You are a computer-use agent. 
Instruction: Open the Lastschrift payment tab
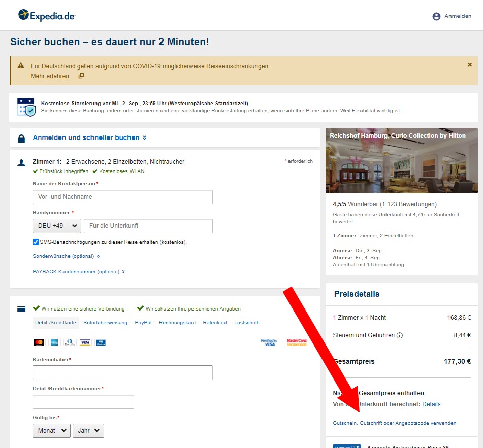pyautogui.click(x=246, y=323)
